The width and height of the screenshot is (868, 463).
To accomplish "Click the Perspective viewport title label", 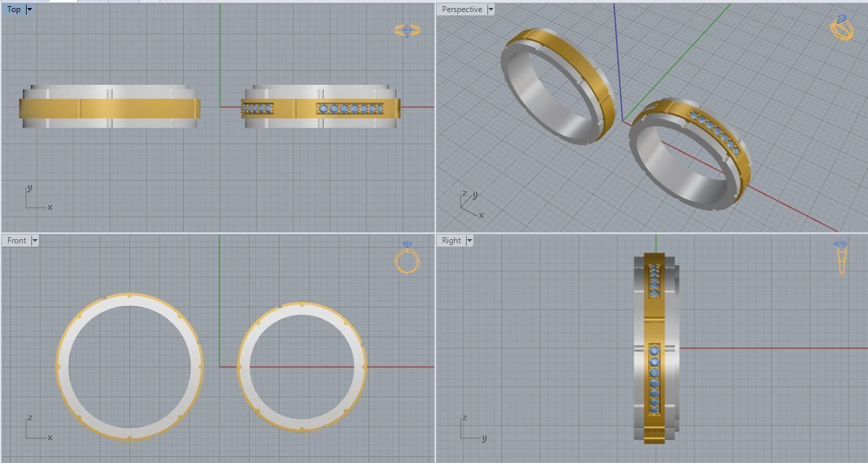I will coord(461,9).
